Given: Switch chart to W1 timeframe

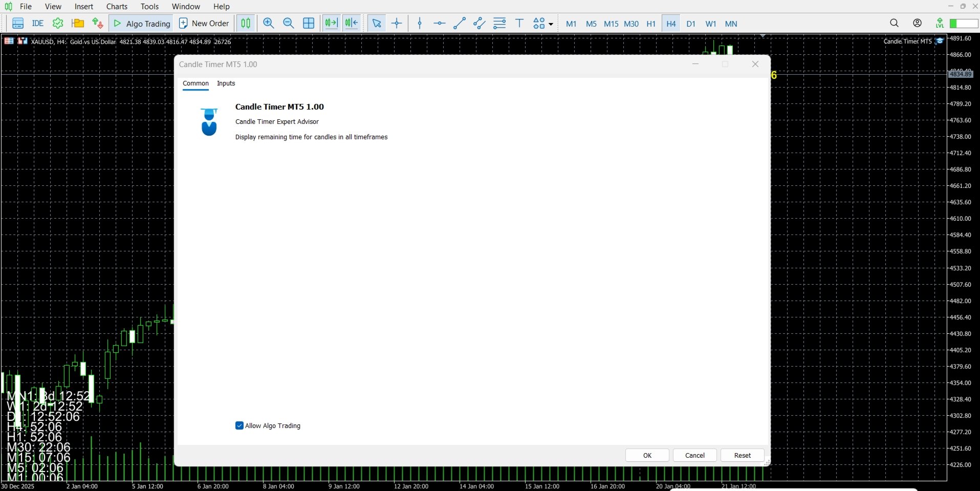Looking at the screenshot, I should [x=711, y=24].
